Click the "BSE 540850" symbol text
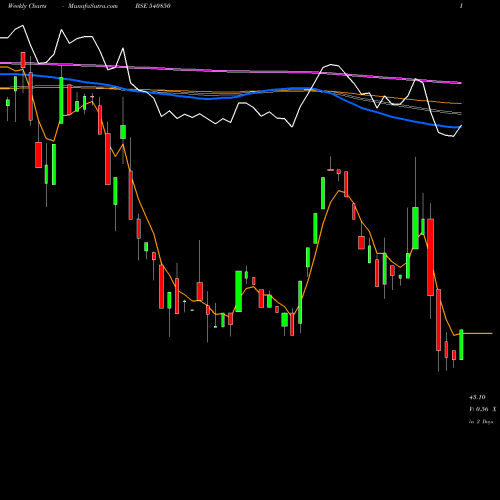Viewport: 500px width, 500px height. (x=153, y=6)
